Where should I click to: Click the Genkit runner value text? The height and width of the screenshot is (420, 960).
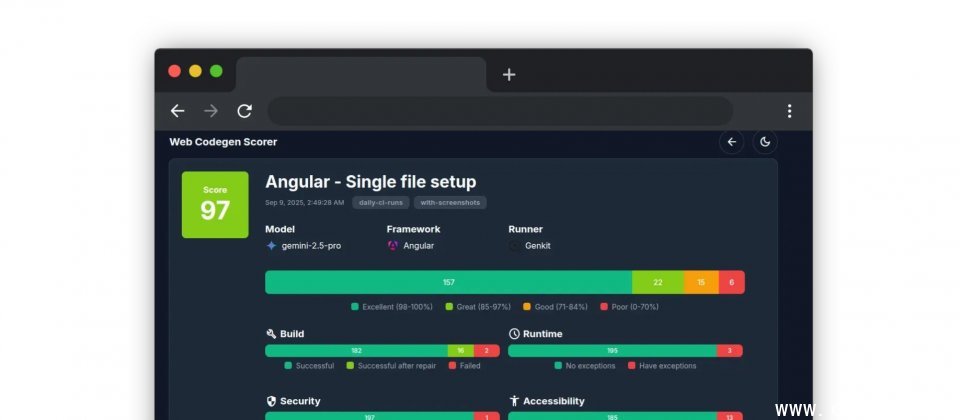(x=538, y=246)
